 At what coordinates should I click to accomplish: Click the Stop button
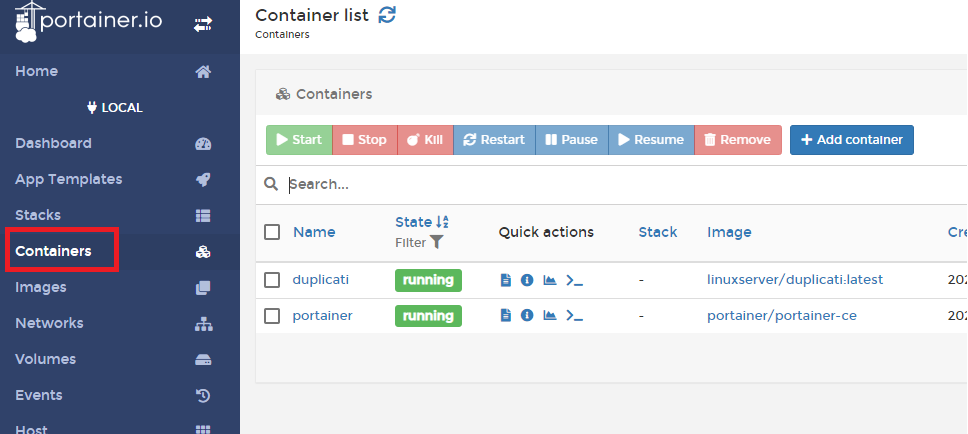click(365, 140)
